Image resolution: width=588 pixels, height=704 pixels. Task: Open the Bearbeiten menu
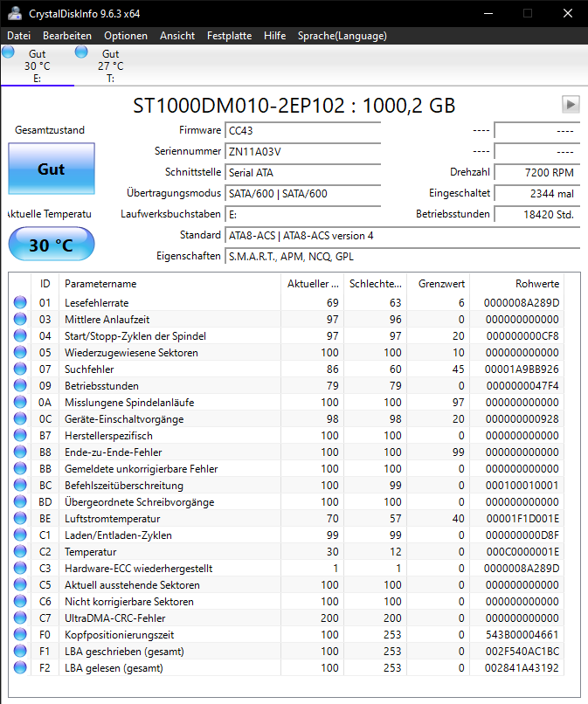(x=67, y=36)
